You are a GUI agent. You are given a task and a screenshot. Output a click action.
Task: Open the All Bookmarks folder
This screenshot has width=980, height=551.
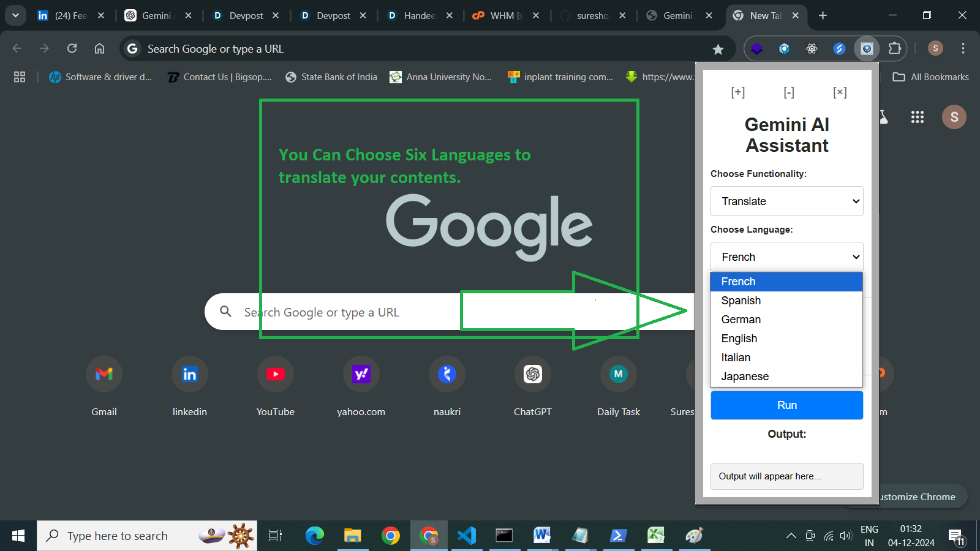[x=931, y=77]
